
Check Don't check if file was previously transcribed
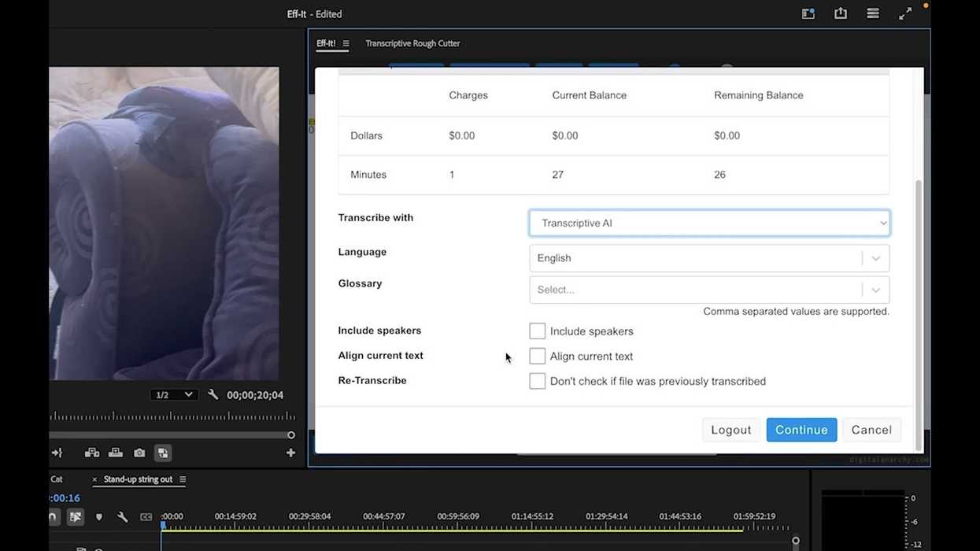pyautogui.click(x=538, y=381)
